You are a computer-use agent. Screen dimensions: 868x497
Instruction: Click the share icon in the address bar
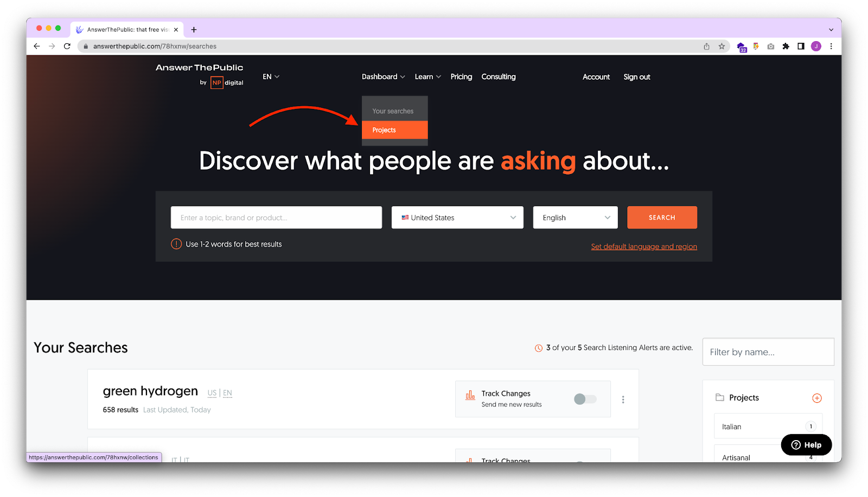click(706, 46)
